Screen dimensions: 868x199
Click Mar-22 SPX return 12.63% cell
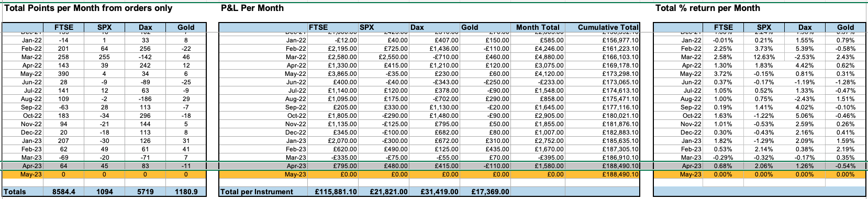(x=764, y=57)
